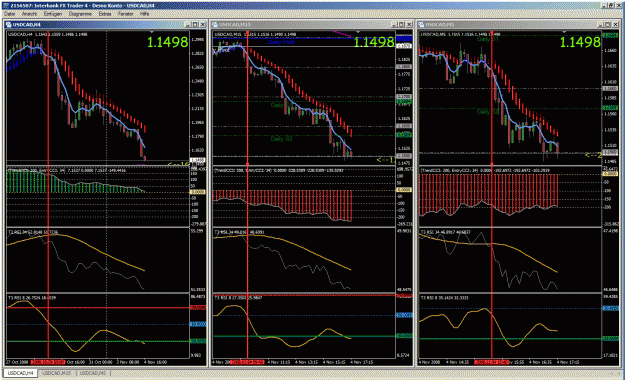Viewport: 625px width, 380px height.
Task: Click the red CCI histogram in M5 window
Action: click(x=488, y=194)
